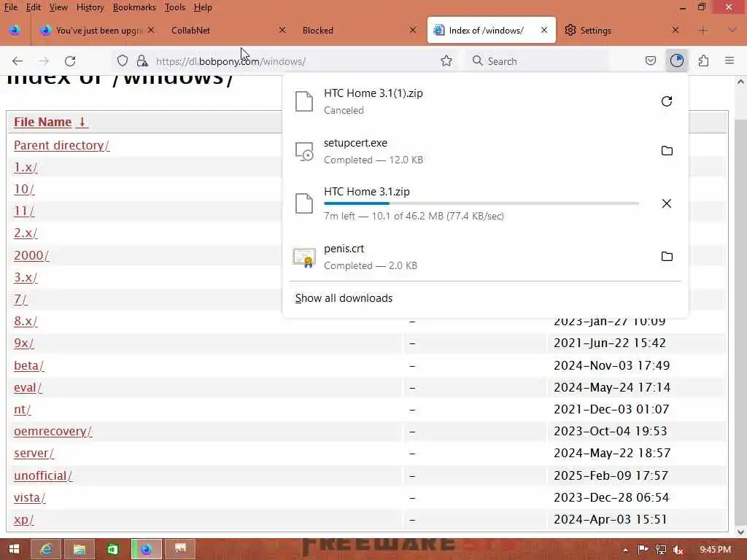Open the xp/ directory link

23,519
